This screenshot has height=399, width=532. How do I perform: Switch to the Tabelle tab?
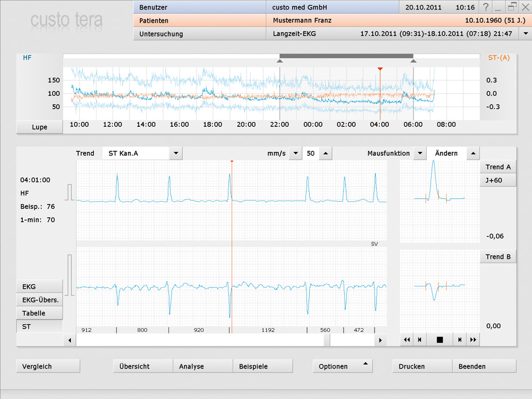pyautogui.click(x=40, y=313)
